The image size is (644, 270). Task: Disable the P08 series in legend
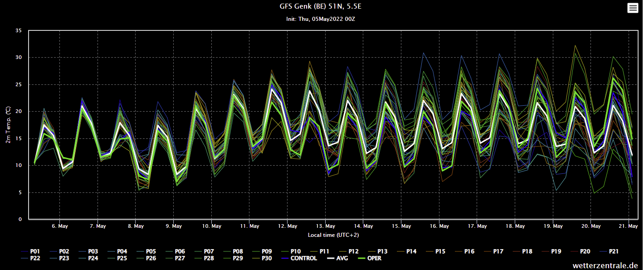233,251
